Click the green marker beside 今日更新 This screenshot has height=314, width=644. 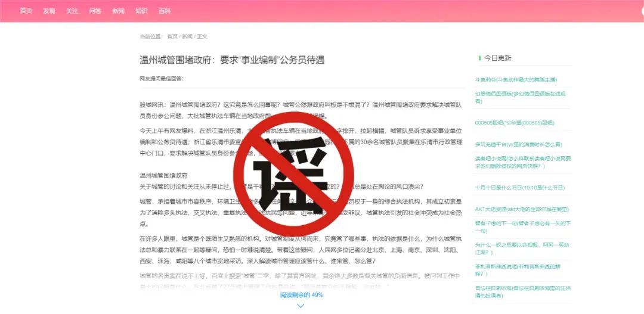[479, 58]
